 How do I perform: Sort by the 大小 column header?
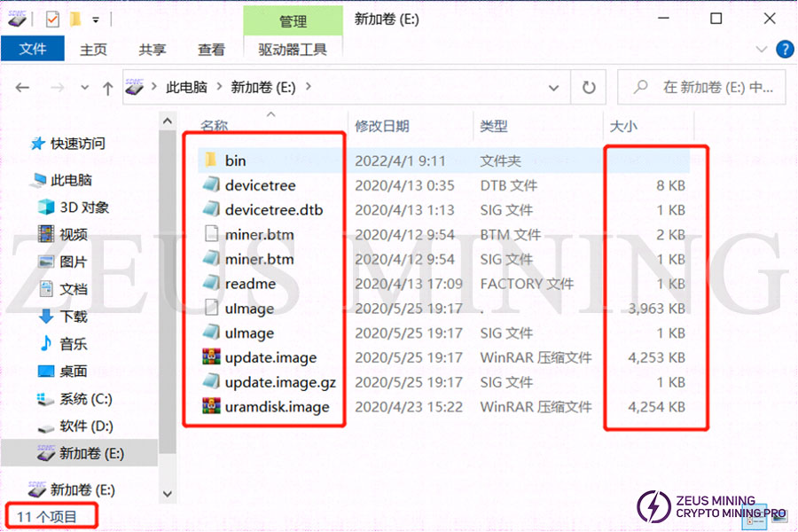pos(623,127)
